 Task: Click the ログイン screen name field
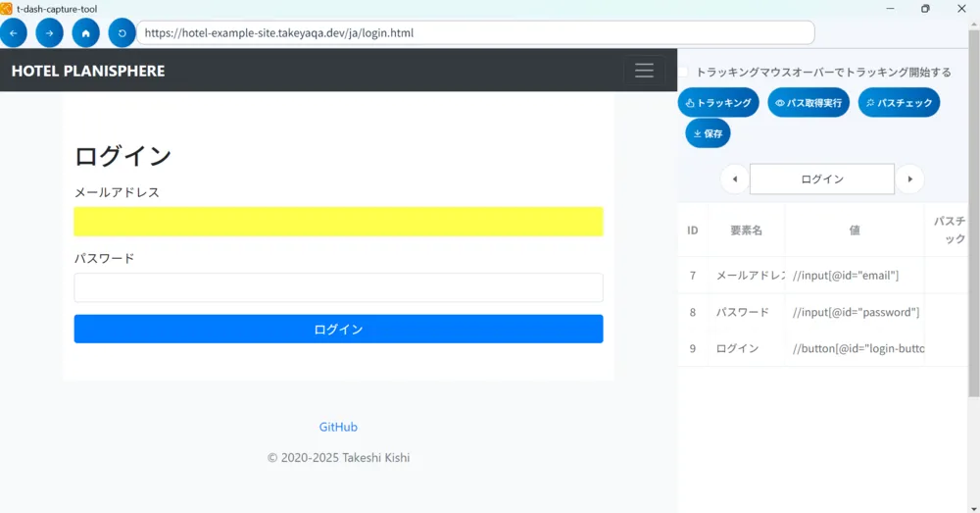click(821, 180)
